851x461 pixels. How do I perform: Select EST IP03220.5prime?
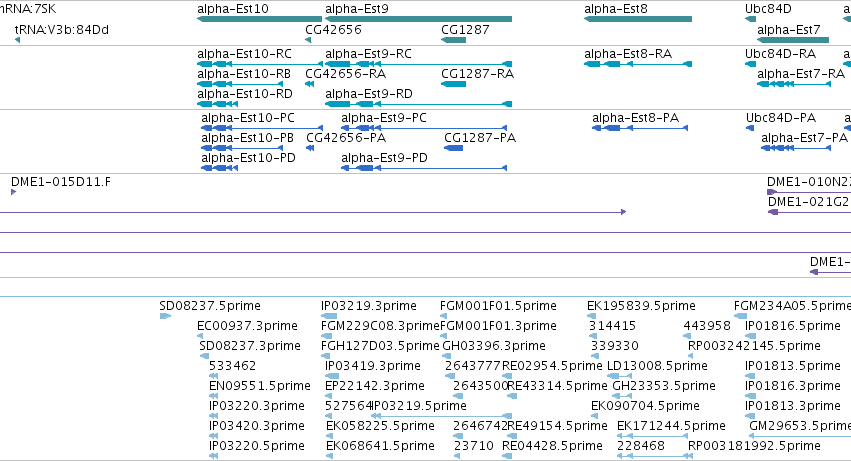257,446
